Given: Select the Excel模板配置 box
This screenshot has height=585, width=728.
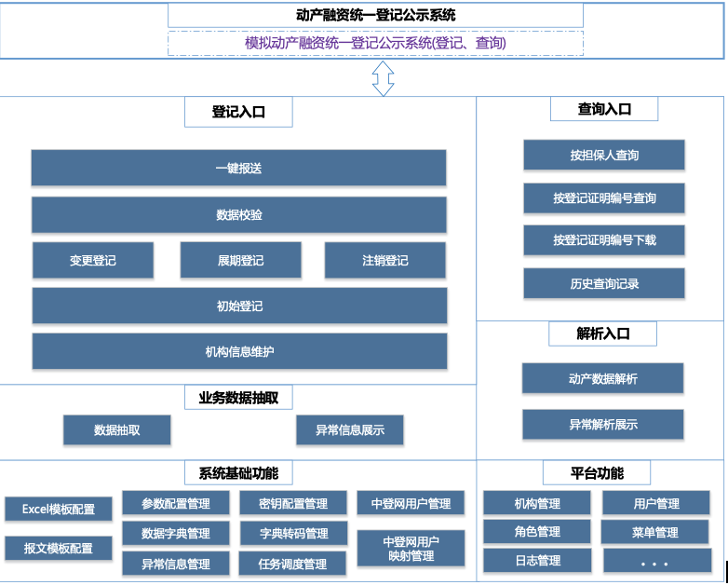Looking at the screenshot, I should [x=59, y=510].
